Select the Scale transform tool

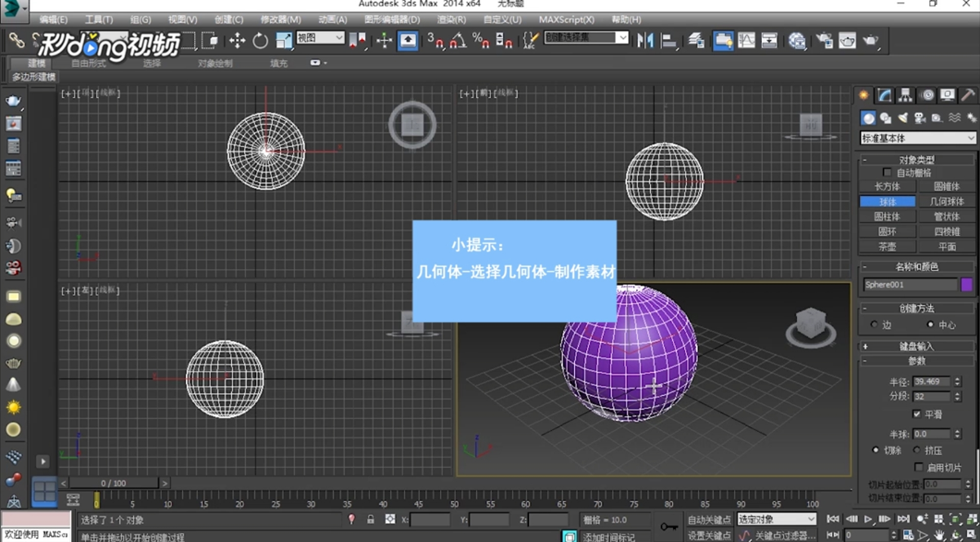click(x=283, y=39)
